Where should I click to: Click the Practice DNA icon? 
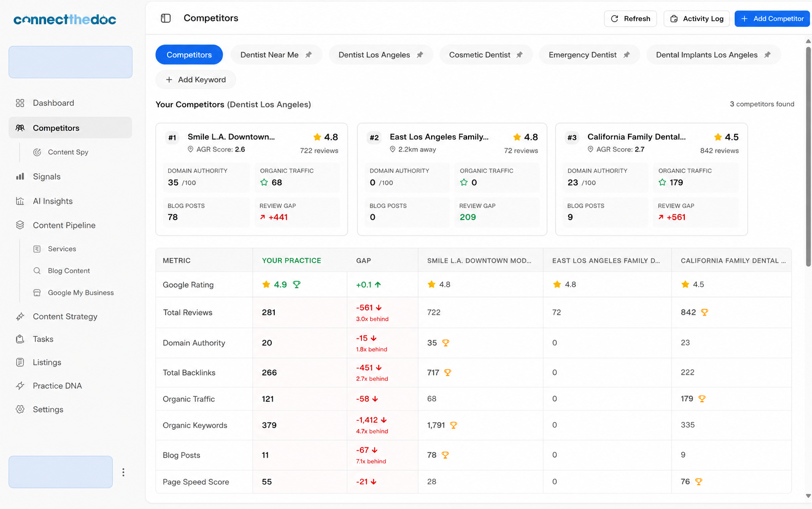pyautogui.click(x=20, y=386)
